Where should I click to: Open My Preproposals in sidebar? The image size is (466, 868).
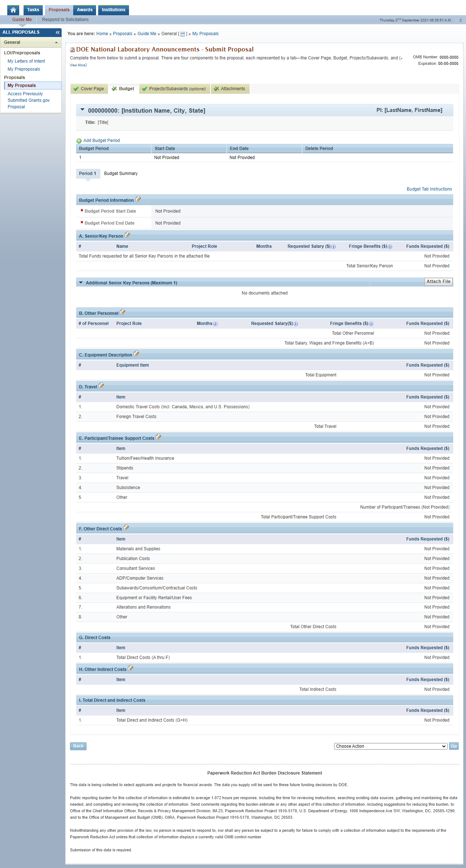[x=24, y=69]
